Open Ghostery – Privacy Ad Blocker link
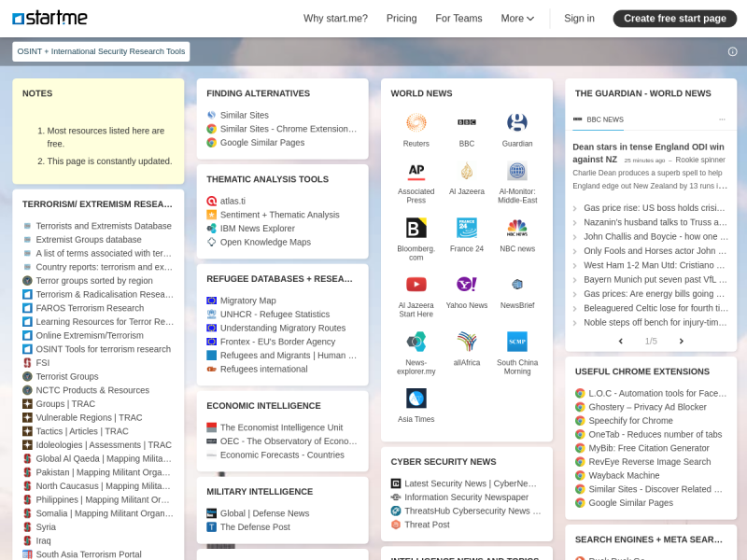Screen dimensions: 747x560 pyautogui.click(x=647, y=407)
